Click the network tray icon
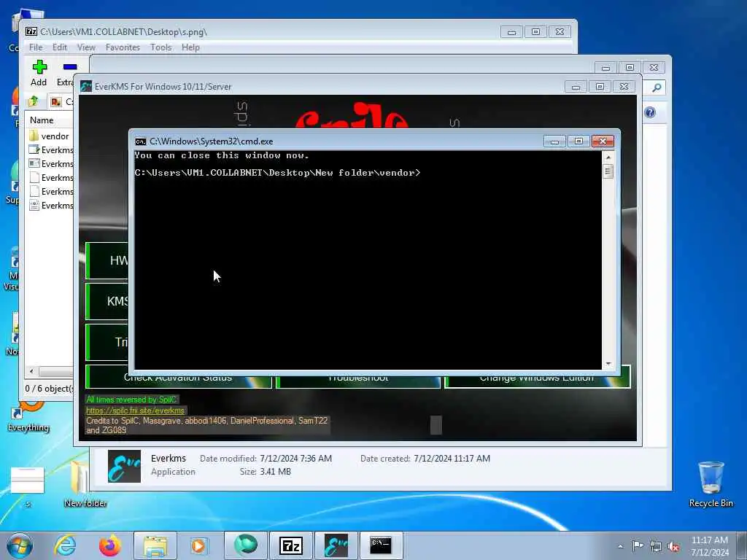Image resolution: width=747 pixels, height=560 pixels. [656, 546]
